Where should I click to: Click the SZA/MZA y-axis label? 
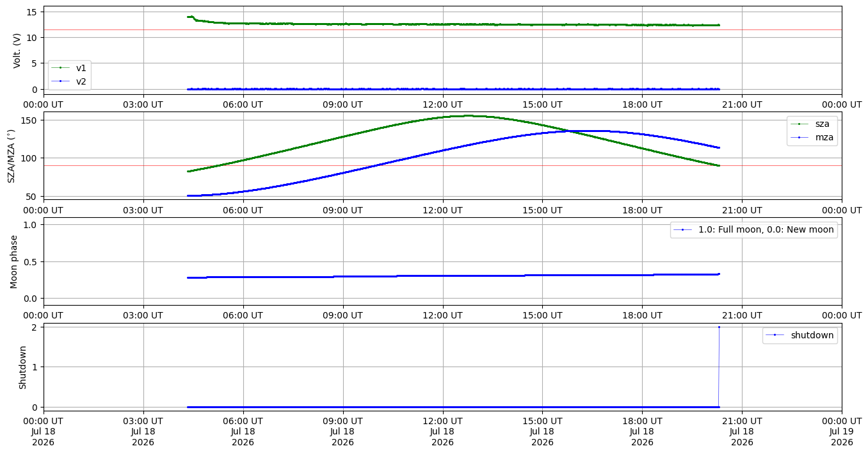(11, 156)
